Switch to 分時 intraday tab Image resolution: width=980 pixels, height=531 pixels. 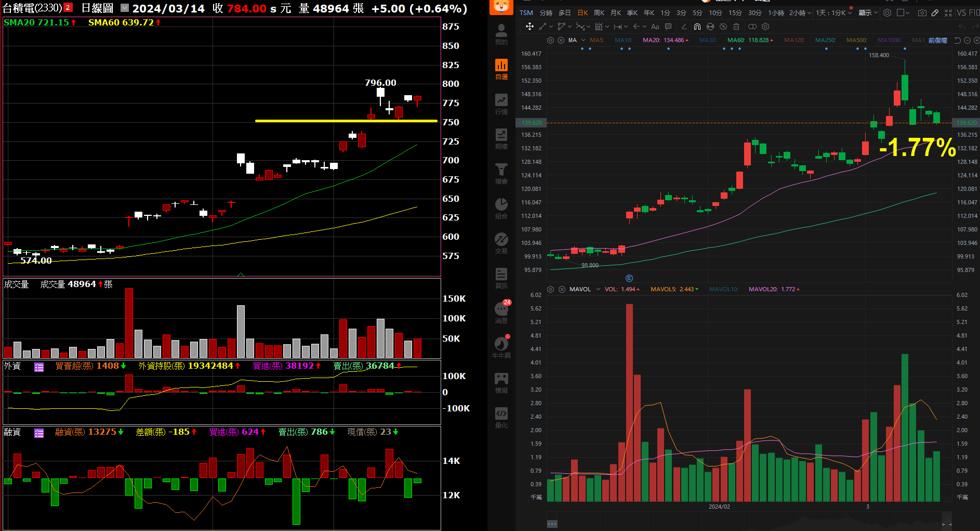coord(546,13)
